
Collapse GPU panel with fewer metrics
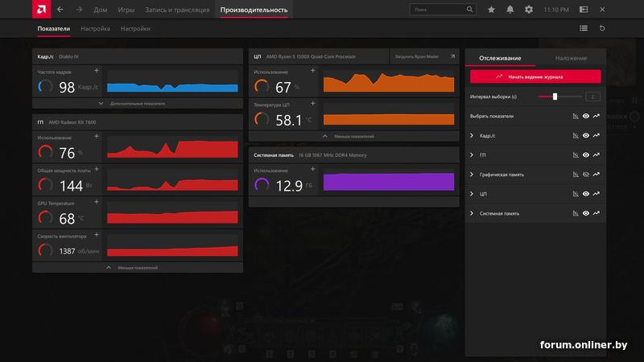click(138, 268)
